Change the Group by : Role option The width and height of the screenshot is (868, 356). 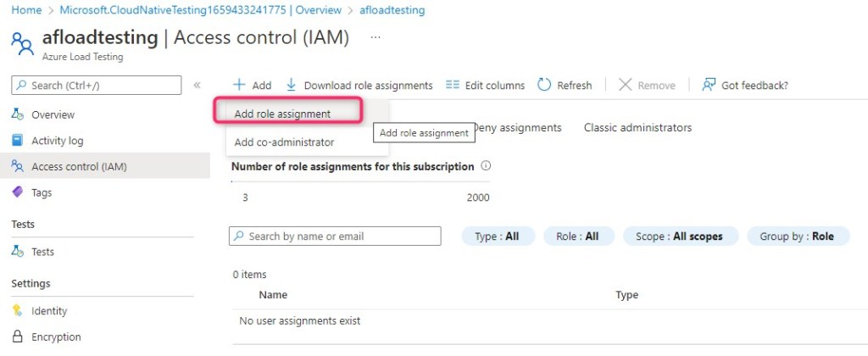point(797,236)
